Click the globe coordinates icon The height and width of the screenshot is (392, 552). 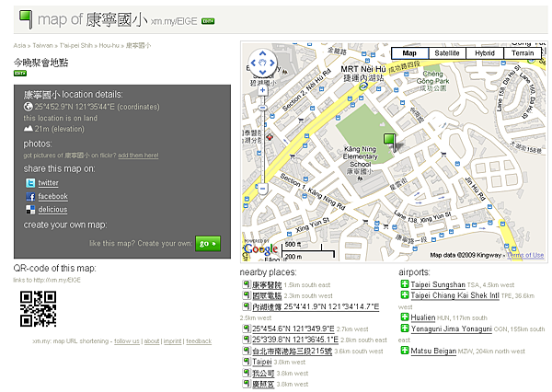[x=29, y=107]
